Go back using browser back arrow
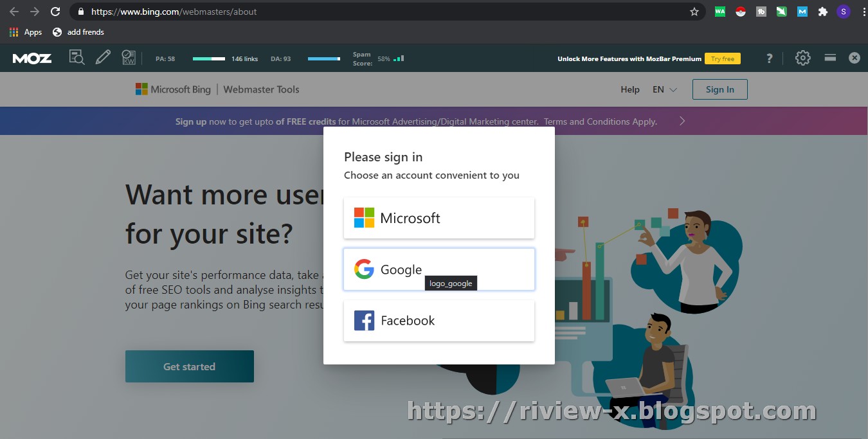 14,12
